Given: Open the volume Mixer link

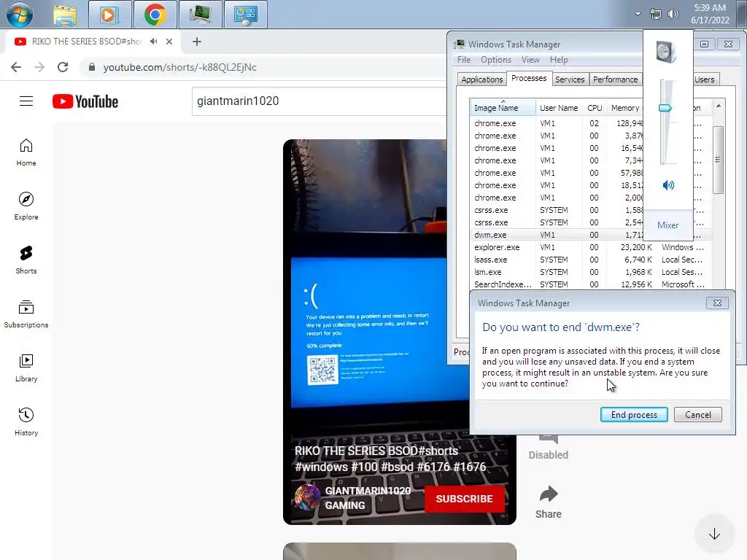Looking at the screenshot, I should (x=668, y=225).
